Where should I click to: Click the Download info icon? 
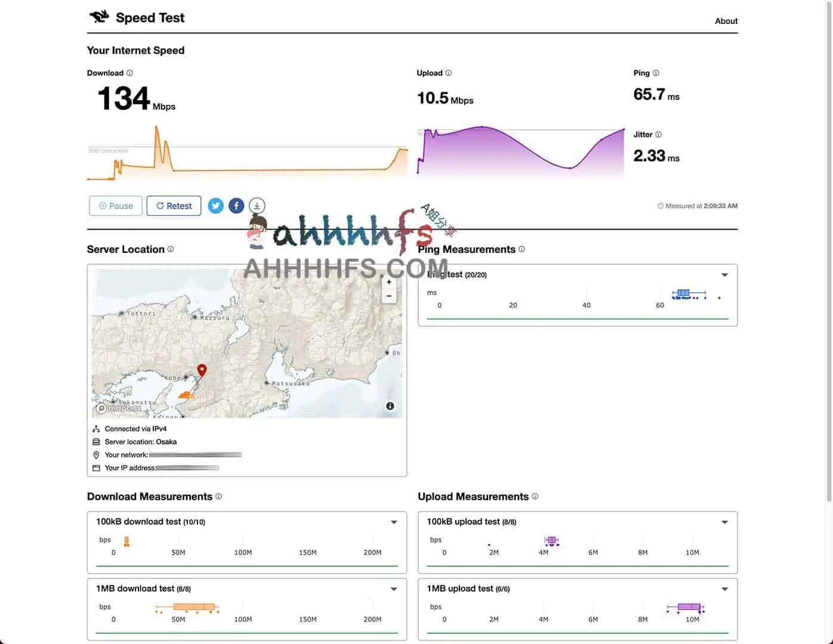coord(129,73)
